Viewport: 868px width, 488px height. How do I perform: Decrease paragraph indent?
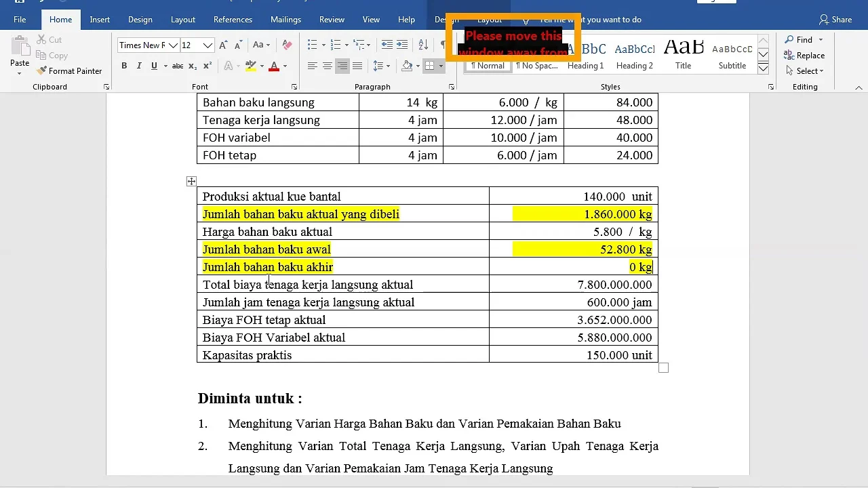[x=387, y=45]
